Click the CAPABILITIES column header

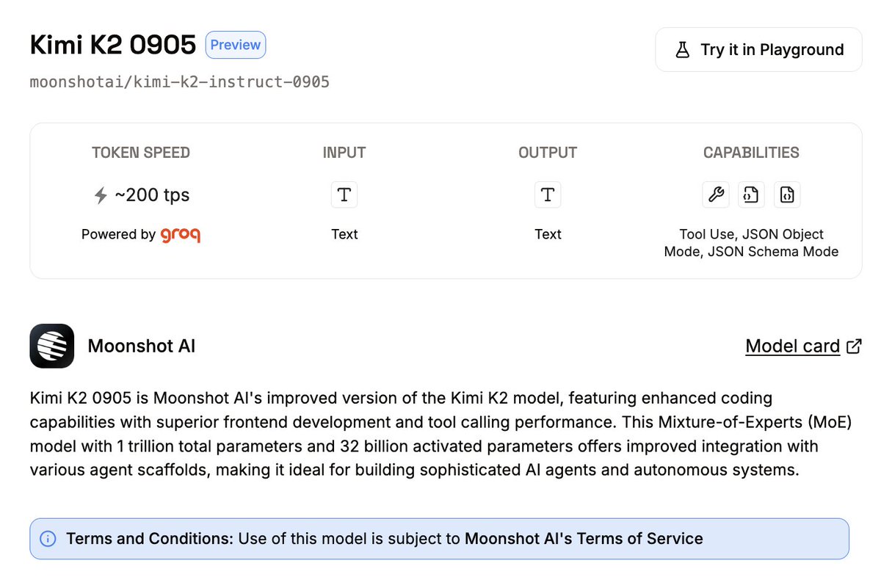coord(751,153)
